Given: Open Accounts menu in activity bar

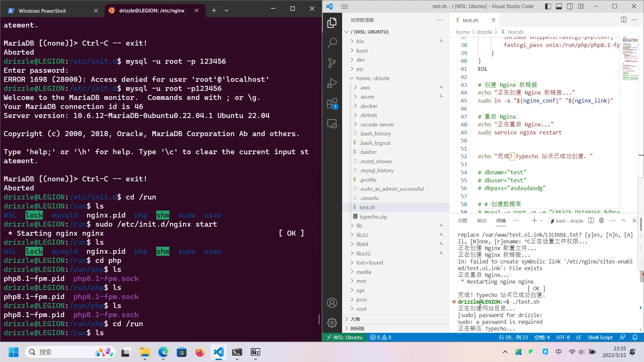Looking at the screenshot, I should tap(332, 303).
